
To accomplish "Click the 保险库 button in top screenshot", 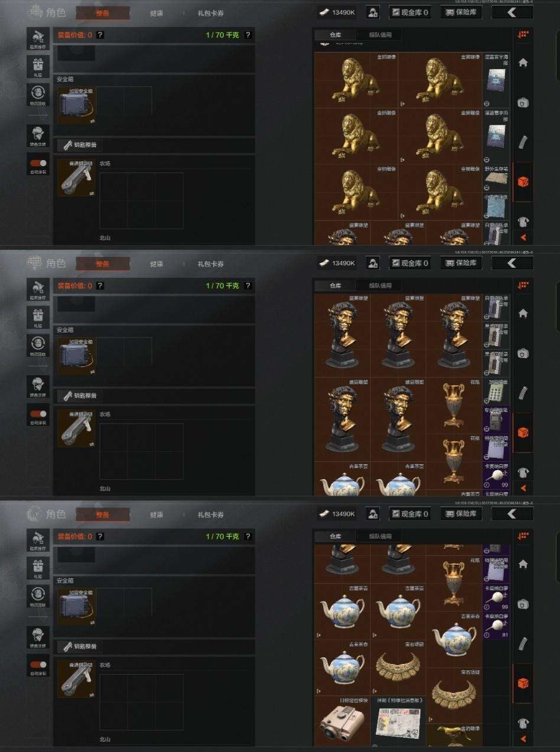I will pyautogui.click(x=461, y=12).
